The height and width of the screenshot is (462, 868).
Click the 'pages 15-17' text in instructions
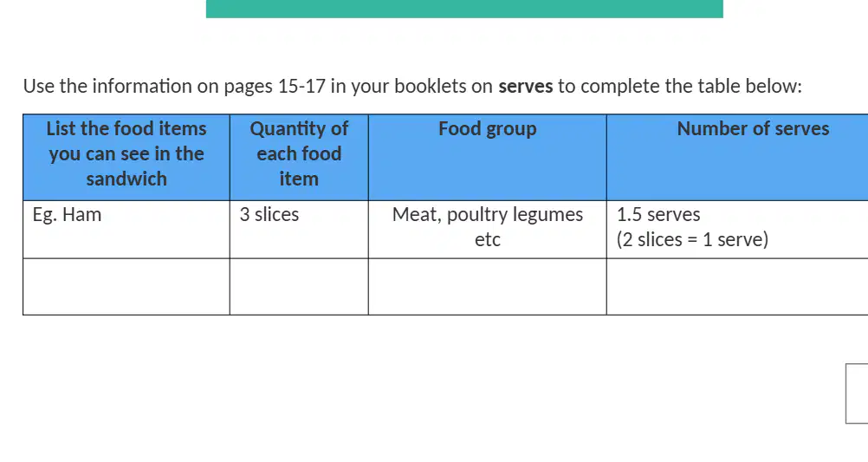click(274, 87)
